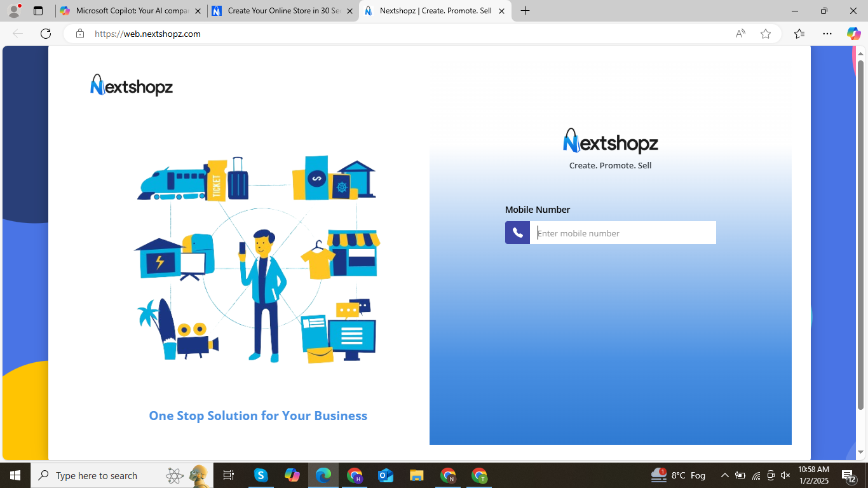Click 'One Stop Solution for Your Business' text
The width and height of the screenshot is (868, 488).
258,416
